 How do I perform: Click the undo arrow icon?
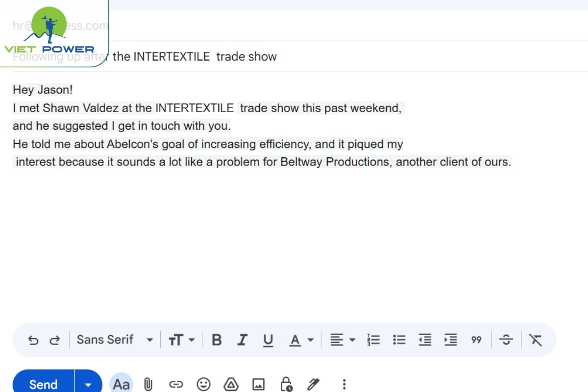coord(33,340)
